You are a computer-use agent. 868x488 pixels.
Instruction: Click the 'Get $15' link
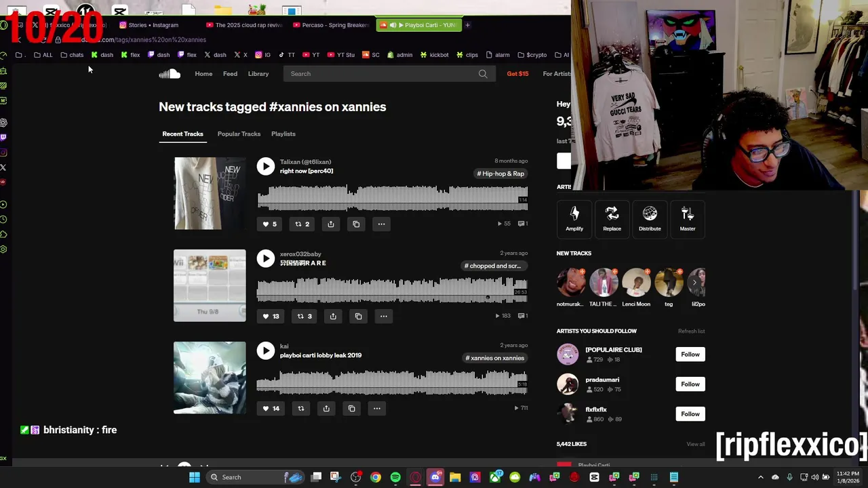517,74
